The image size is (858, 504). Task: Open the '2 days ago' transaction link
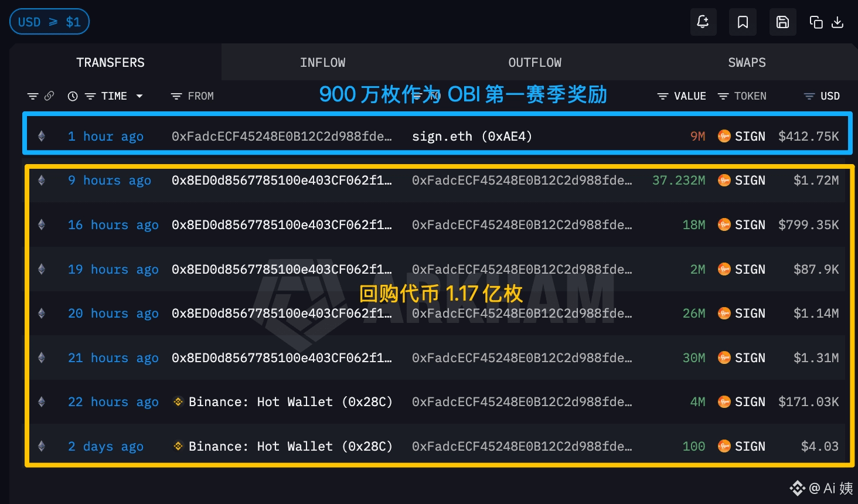105,446
